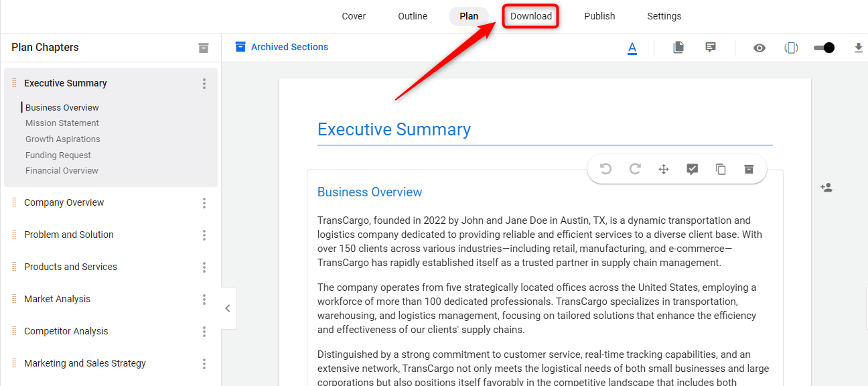Click drag handle next to Market Analysis
868x386 pixels.
pyautogui.click(x=14, y=299)
